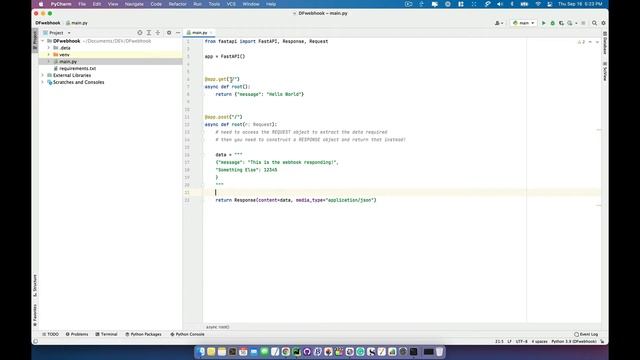Screen dimensions: 640x360
Task: Open the View menu
Action: [x=113, y=4]
